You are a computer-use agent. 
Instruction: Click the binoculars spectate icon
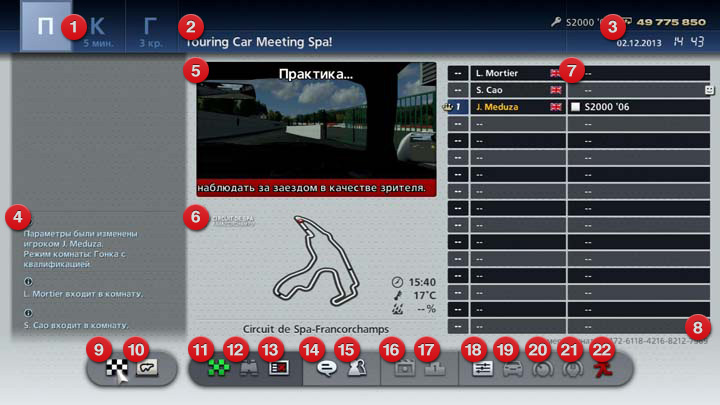[x=247, y=368]
